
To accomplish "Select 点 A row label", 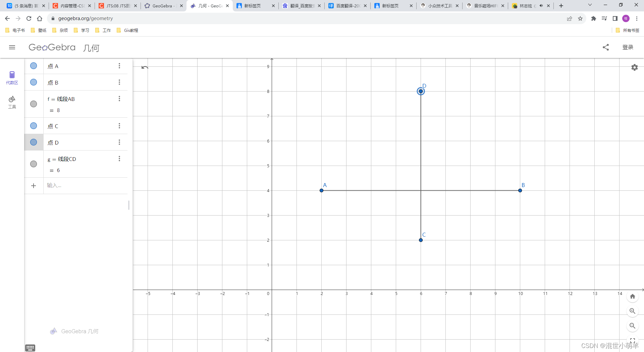I will point(53,66).
